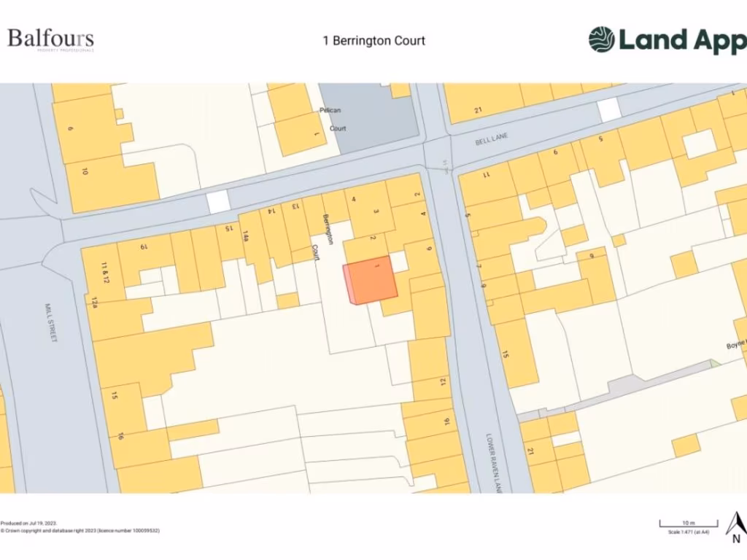The width and height of the screenshot is (747, 560).
Task: Click the Crown copyright notice text
Action: (80, 531)
